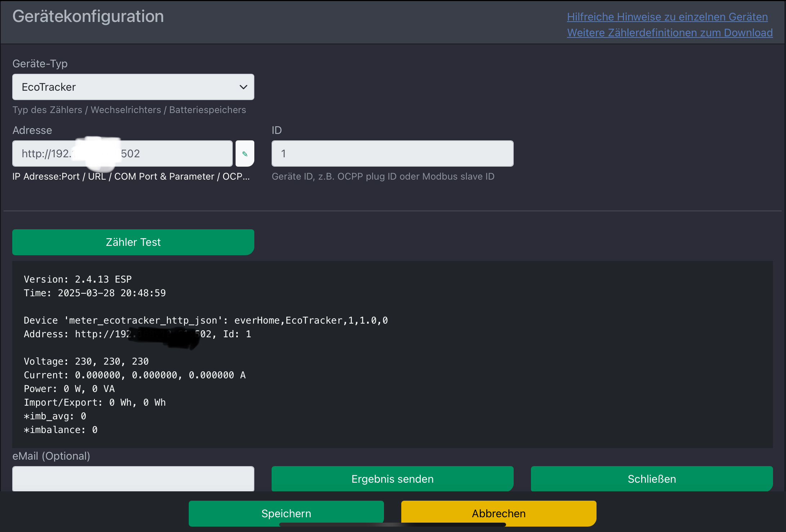
Task: Click the 'Time: 2025-03-28 20:48:59' line
Action: pos(95,293)
